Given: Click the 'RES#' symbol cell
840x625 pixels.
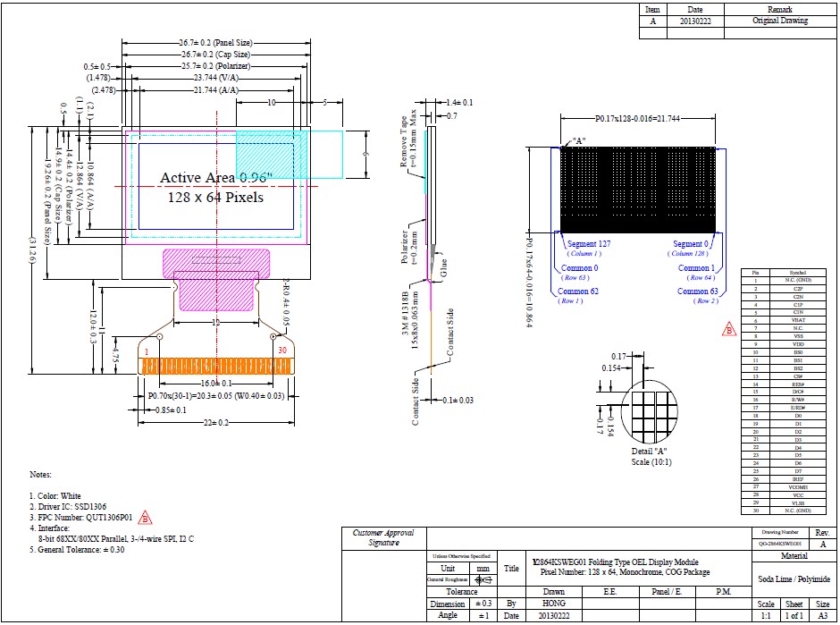Looking at the screenshot, I should 798,384.
